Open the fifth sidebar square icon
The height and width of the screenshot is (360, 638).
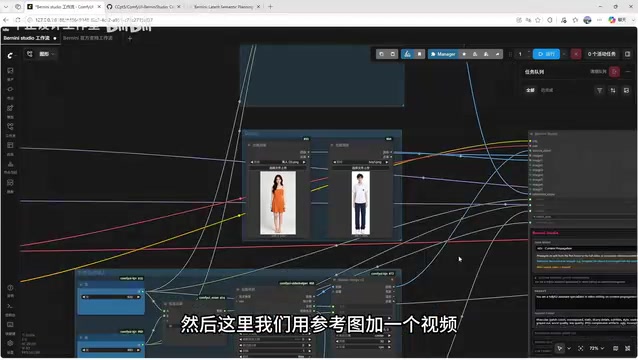10,146
